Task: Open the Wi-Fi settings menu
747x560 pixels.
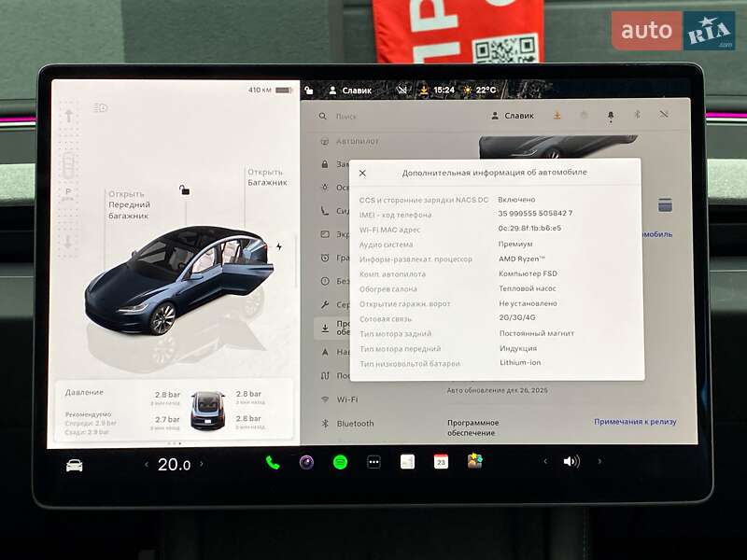Action: click(340, 399)
